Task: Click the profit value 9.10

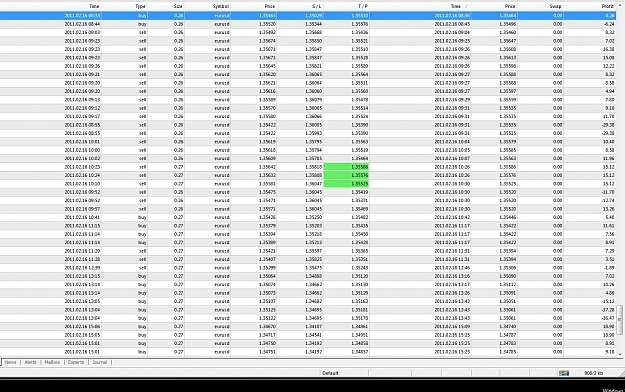Action: 610,108
